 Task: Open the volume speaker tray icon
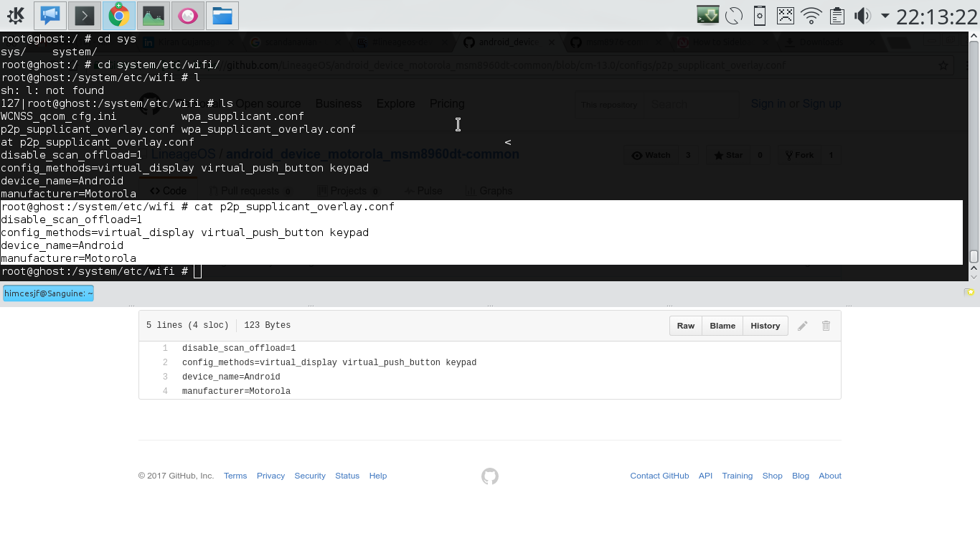pos(862,15)
